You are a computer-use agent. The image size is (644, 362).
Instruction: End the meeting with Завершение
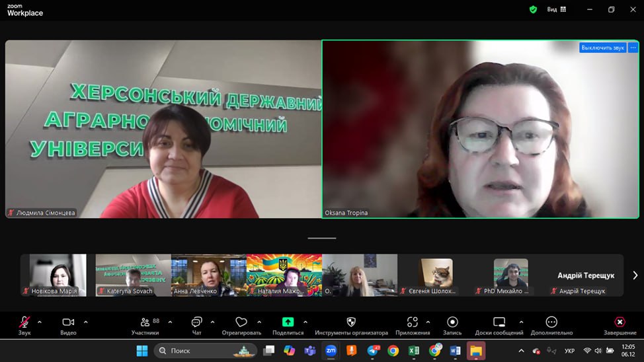[620, 326]
